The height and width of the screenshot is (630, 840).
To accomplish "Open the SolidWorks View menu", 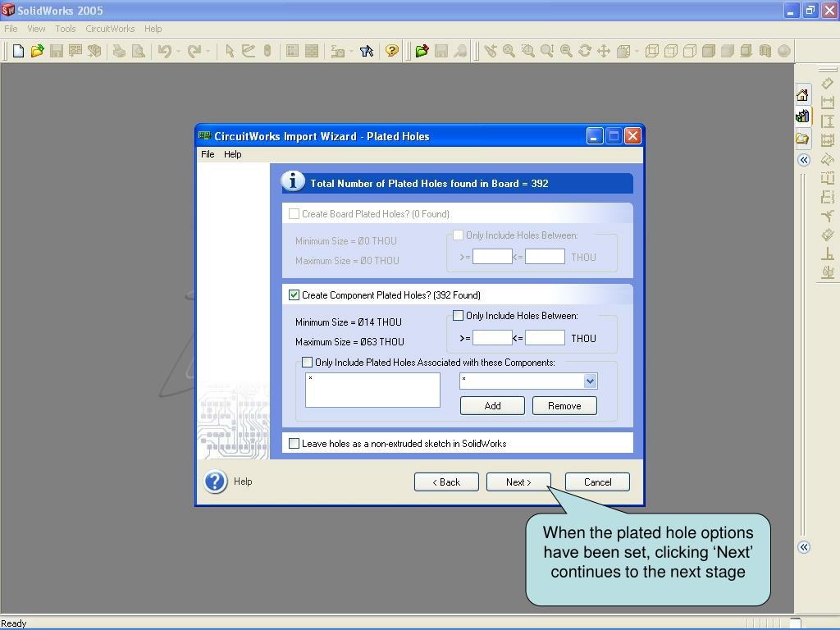I will click(36, 29).
